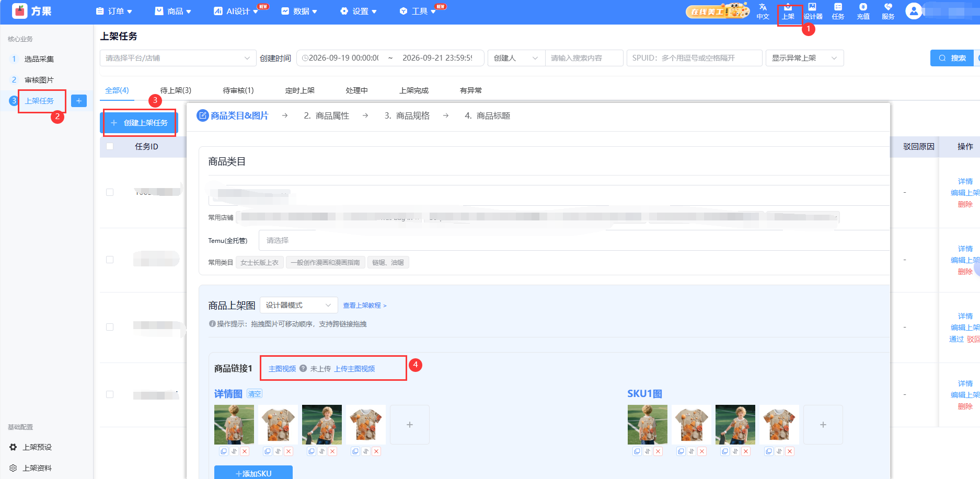The width and height of the screenshot is (980, 479).
Task: Check the fourth task row checkbox
Action: click(110, 394)
